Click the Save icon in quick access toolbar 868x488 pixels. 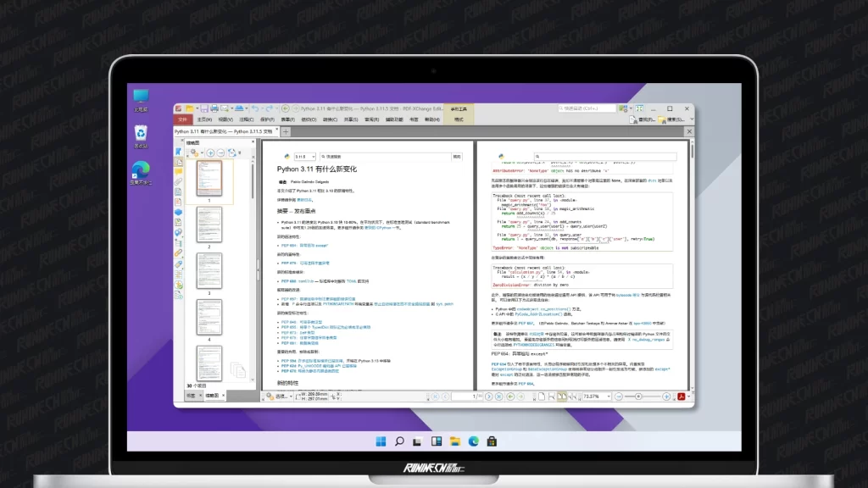click(203, 109)
